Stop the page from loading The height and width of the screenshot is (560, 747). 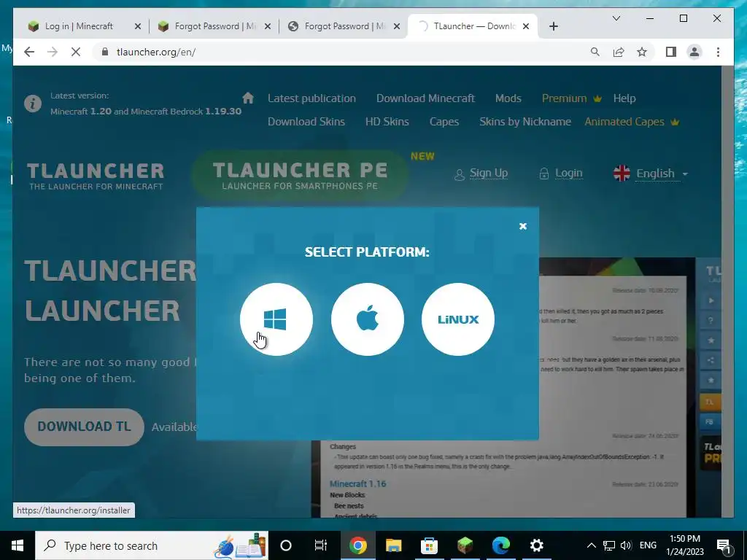coord(76,52)
